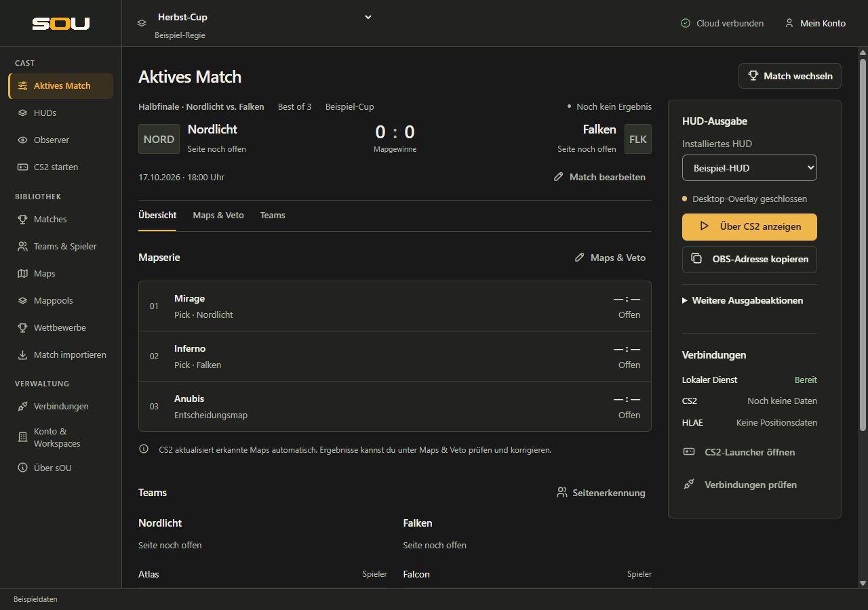868x610 pixels.
Task: Click the Falcon player row
Action: 527,574
